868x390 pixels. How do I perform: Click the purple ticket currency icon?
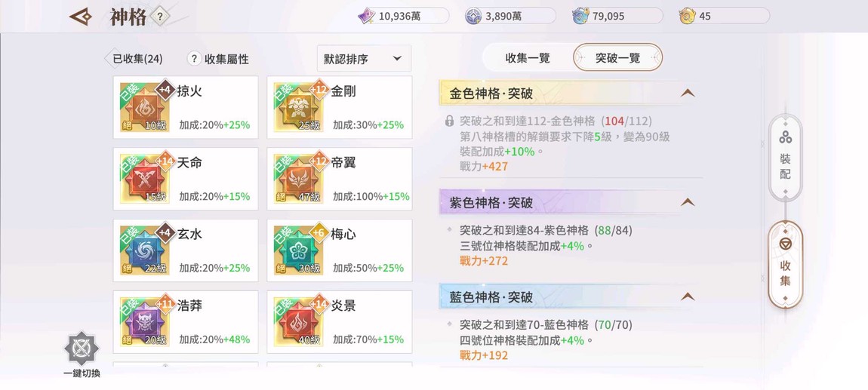click(x=367, y=16)
